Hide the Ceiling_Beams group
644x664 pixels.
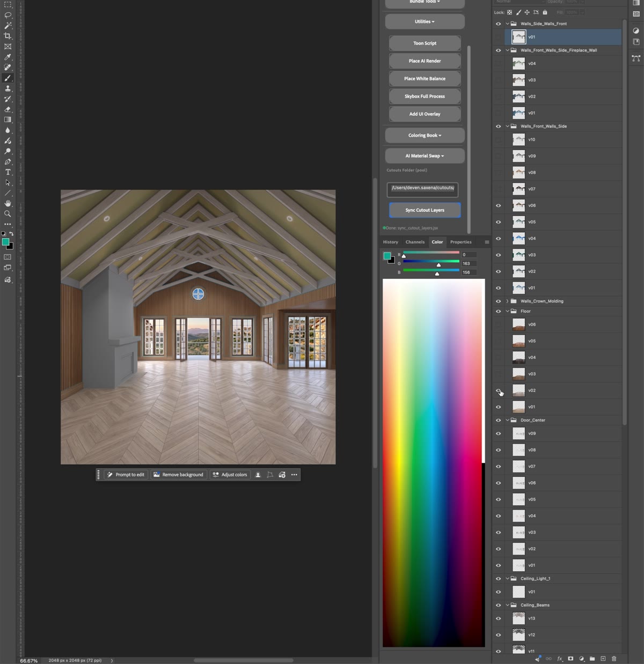tap(498, 605)
